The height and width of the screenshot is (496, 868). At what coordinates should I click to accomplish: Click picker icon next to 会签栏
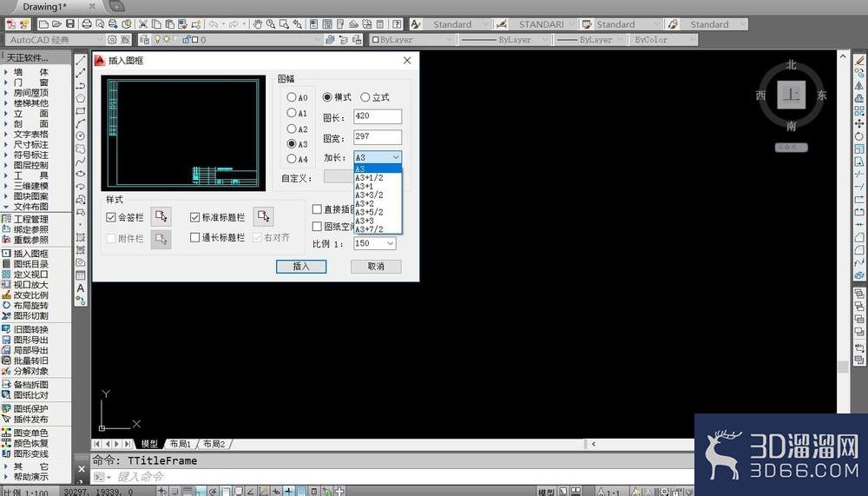coord(161,216)
